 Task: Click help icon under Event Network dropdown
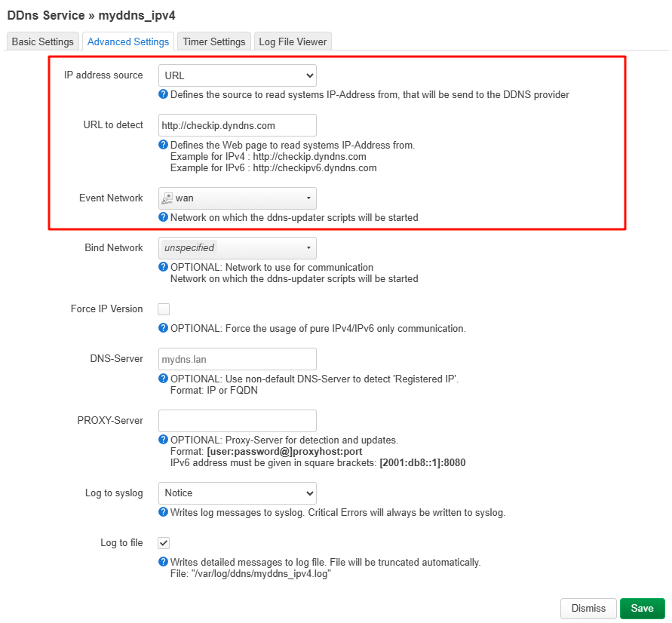163,217
